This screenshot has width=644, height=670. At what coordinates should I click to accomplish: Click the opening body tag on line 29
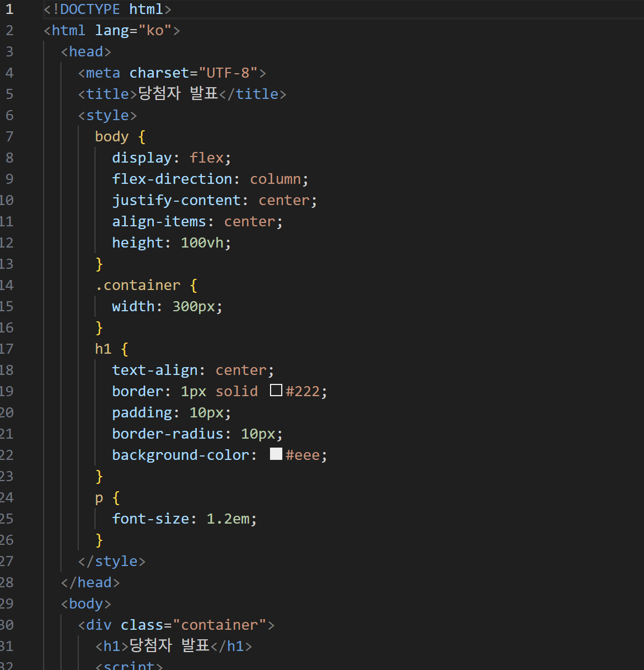[x=86, y=604]
